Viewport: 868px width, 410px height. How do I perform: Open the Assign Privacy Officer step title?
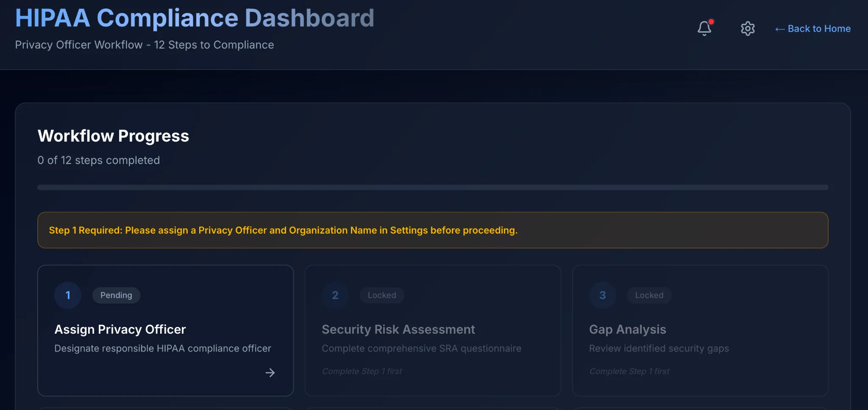tap(120, 329)
